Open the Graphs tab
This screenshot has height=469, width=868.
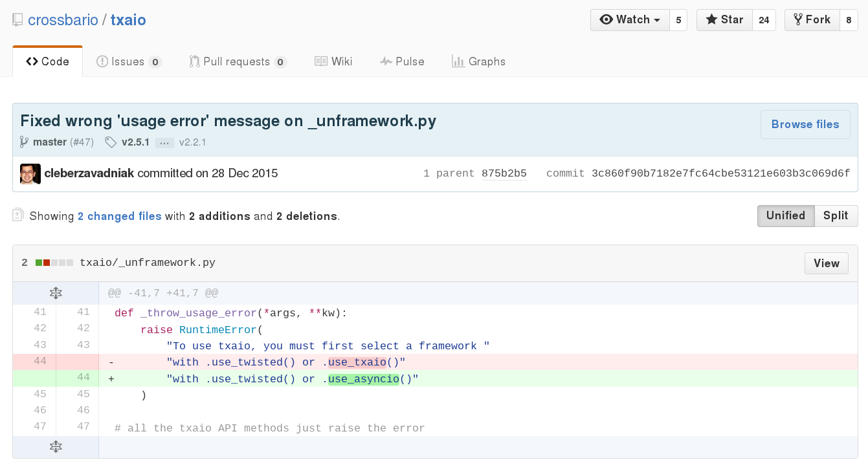(x=478, y=61)
